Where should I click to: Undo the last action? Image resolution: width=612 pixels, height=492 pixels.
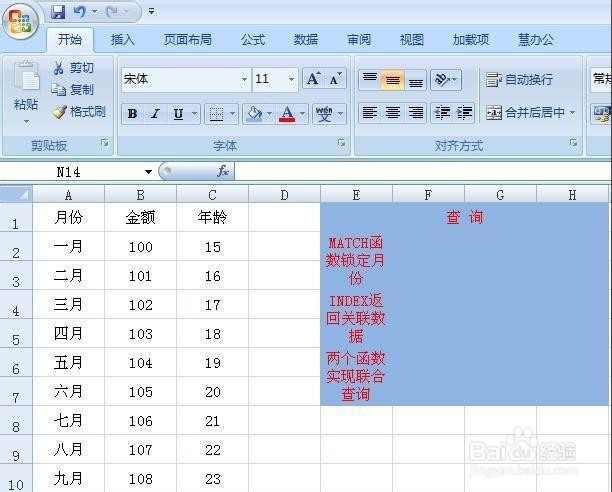[80, 12]
